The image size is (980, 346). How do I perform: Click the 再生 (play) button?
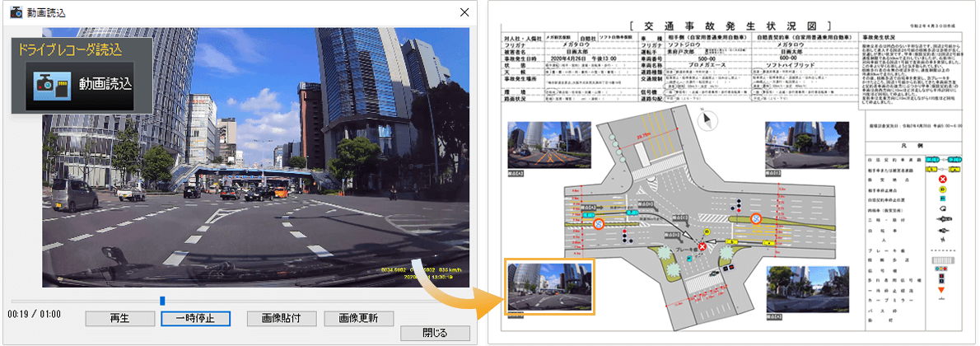[119, 318]
